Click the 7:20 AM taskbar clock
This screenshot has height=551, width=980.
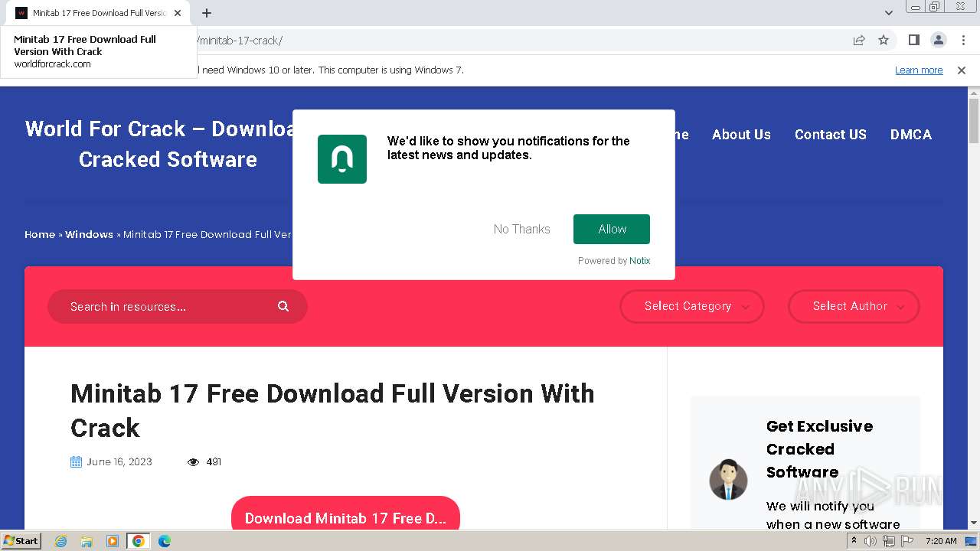(x=941, y=541)
